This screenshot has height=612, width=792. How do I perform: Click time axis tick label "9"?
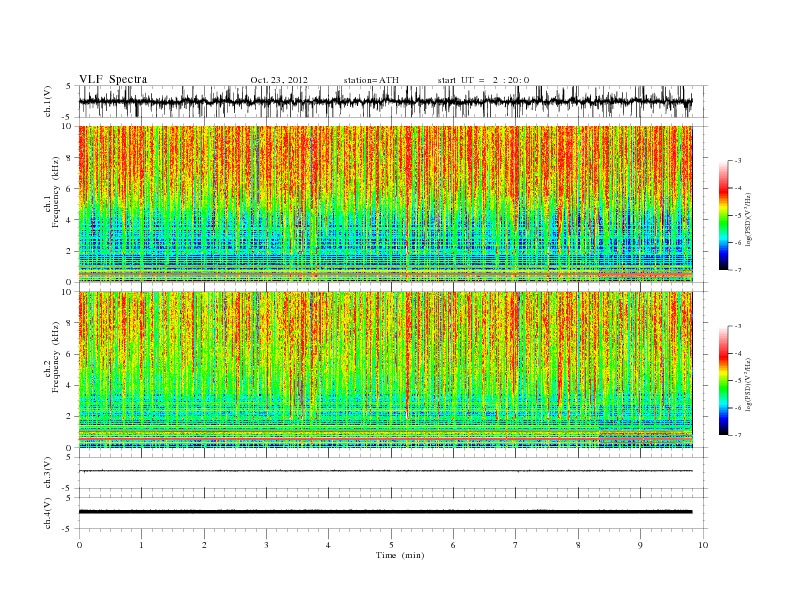tap(640, 545)
